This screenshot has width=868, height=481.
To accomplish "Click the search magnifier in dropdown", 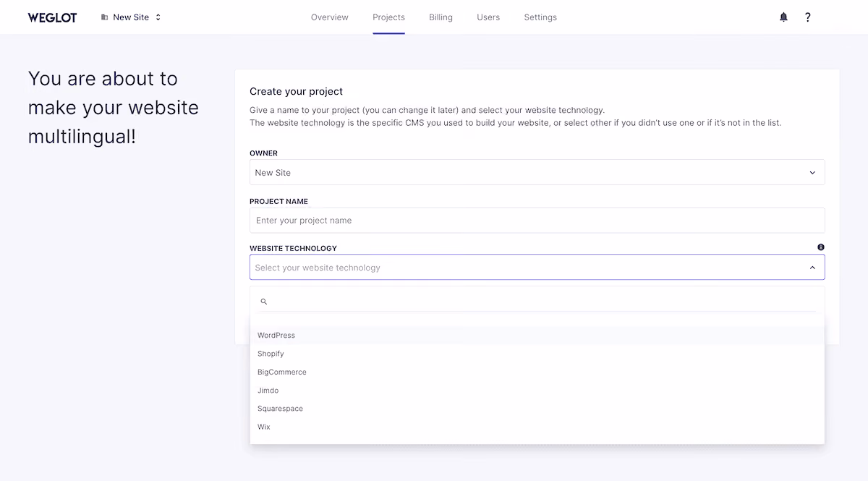I will (264, 302).
